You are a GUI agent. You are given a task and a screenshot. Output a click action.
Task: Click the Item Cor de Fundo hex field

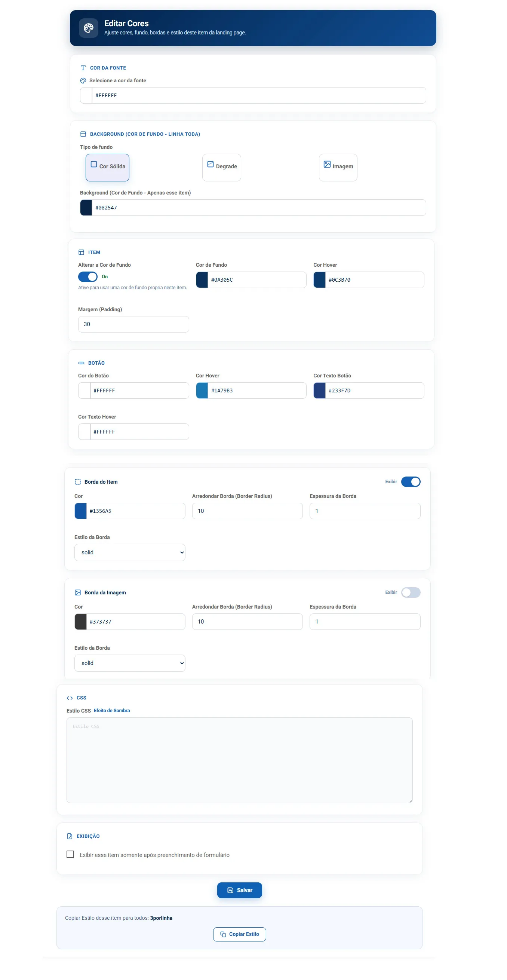point(257,280)
